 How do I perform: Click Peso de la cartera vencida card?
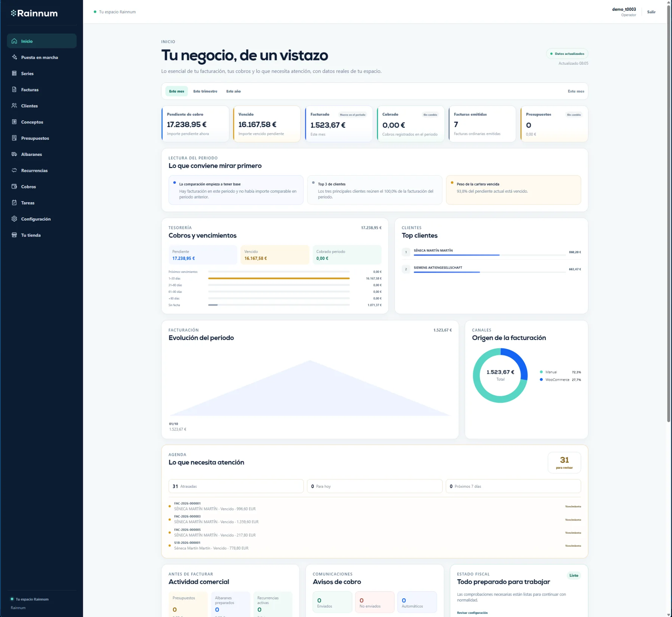513,190
